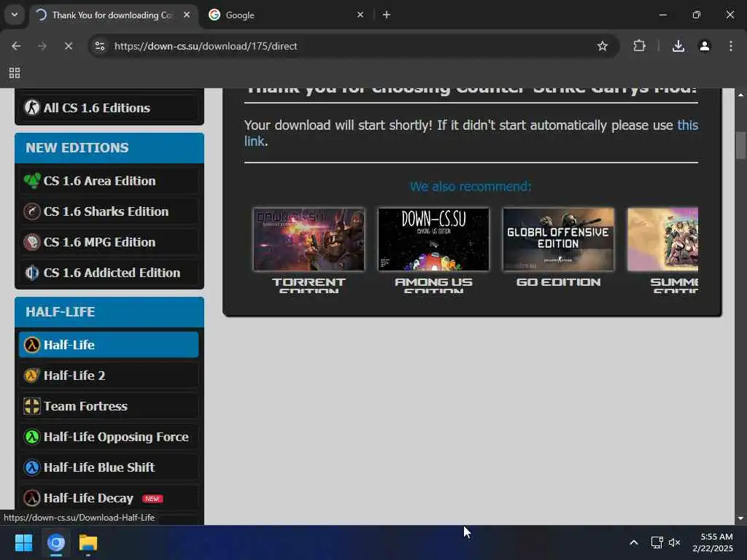The height and width of the screenshot is (560, 747).
Task: Open a new browser tab
Action: click(x=387, y=15)
